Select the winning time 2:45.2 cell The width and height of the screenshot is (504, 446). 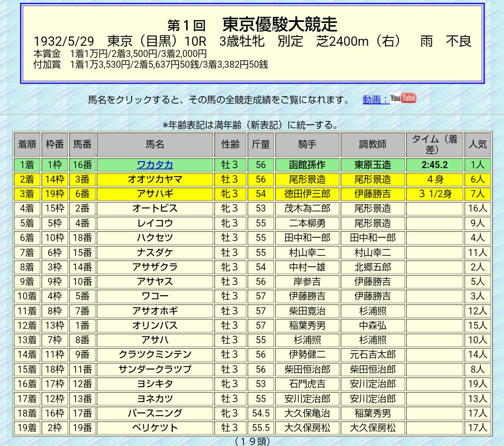click(434, 165)
